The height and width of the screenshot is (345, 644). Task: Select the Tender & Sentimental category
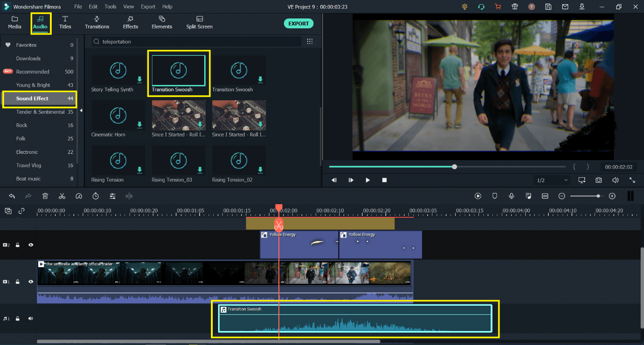click(x=39, y=112)
